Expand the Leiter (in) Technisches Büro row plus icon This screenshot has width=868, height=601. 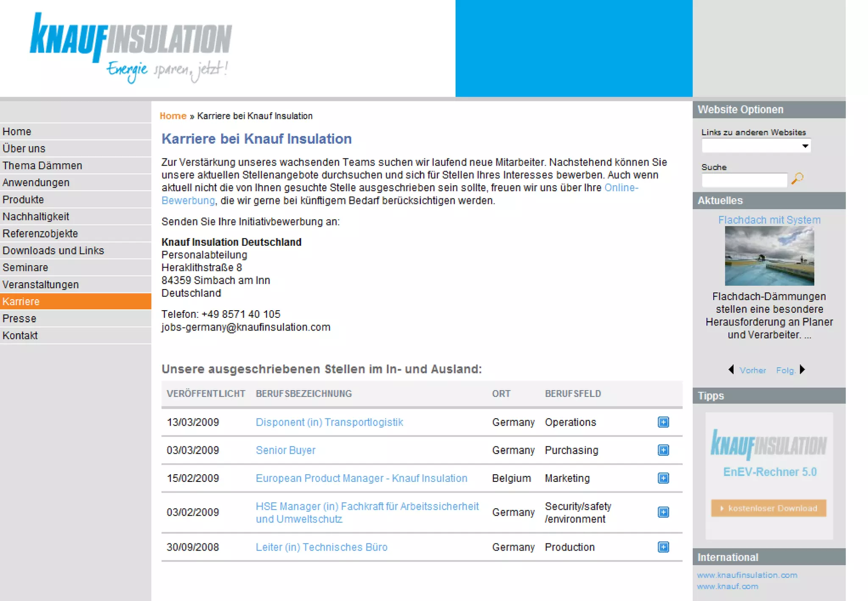click(x=663, y=547)
